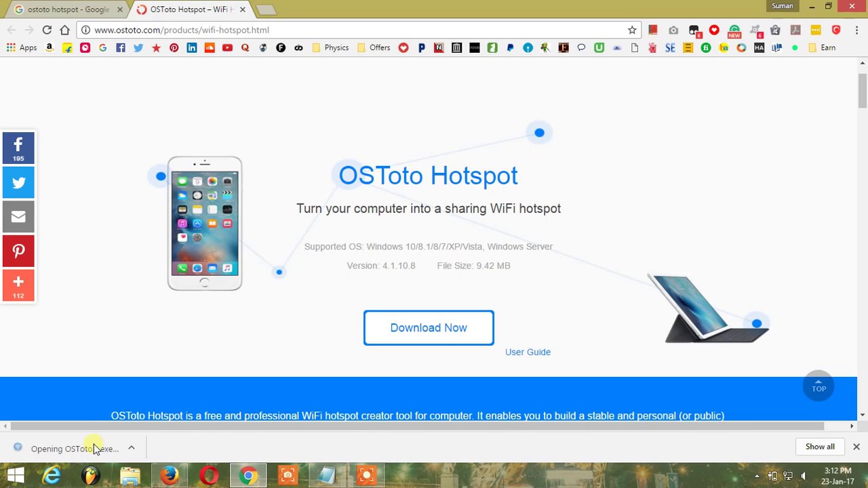Image resolution: width=868 pixels, height=488 pixels.
Task: Launch Internet Explorer from taskbar
Action: (x=52, y=475)
